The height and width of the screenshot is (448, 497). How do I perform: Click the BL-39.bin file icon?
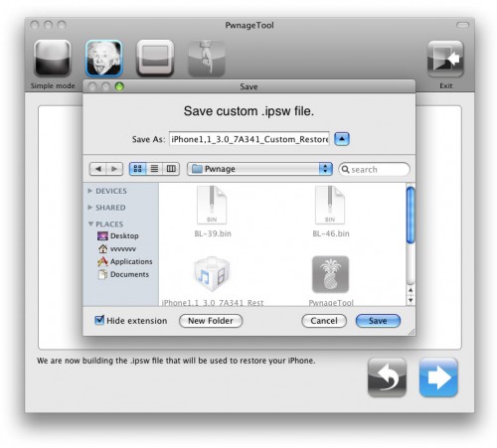tap(212, 206)
